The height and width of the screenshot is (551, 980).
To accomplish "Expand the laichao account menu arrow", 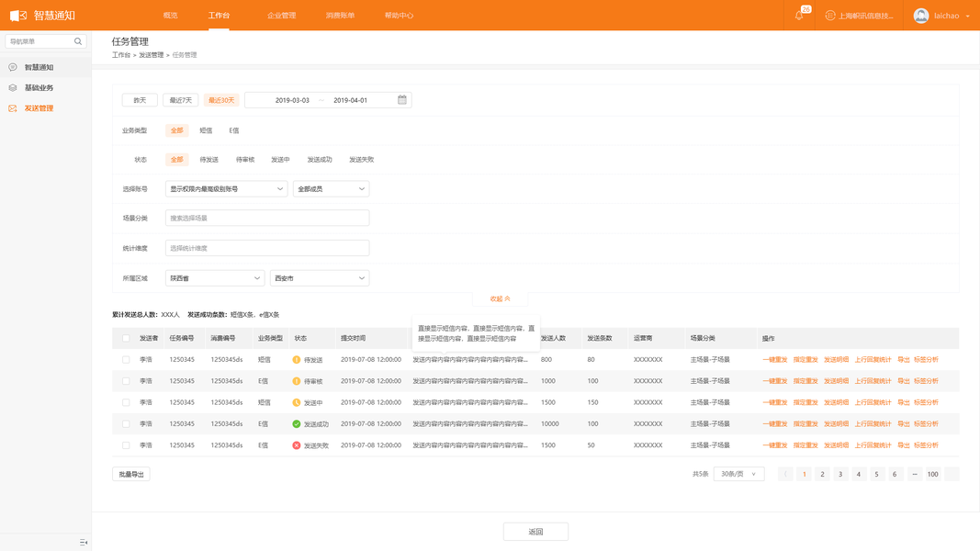I will (967, 17).
